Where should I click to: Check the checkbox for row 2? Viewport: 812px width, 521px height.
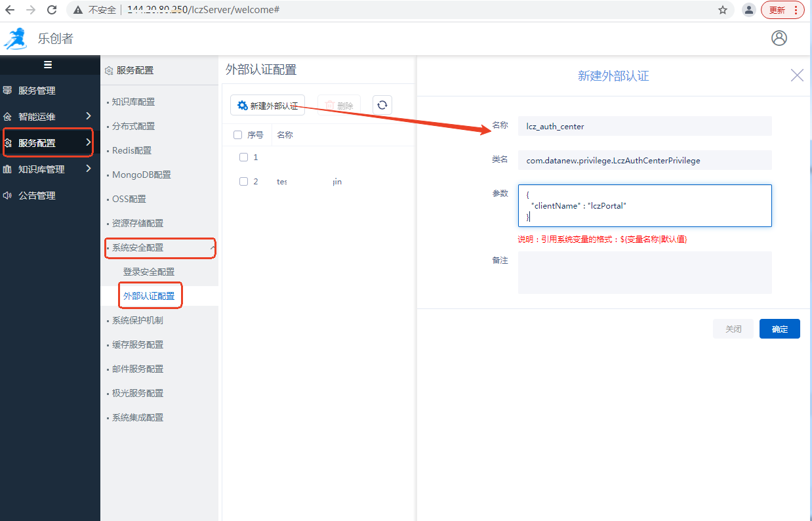[243, 182]
